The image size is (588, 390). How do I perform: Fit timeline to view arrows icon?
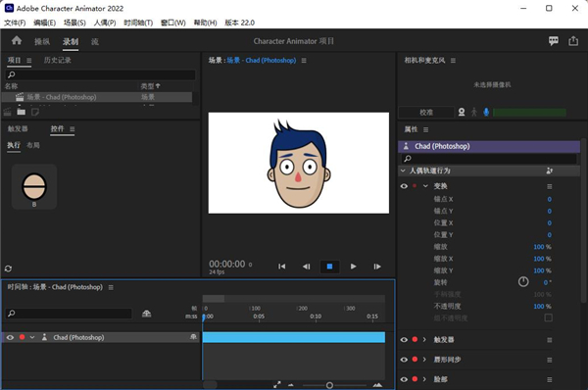point(277,385)
